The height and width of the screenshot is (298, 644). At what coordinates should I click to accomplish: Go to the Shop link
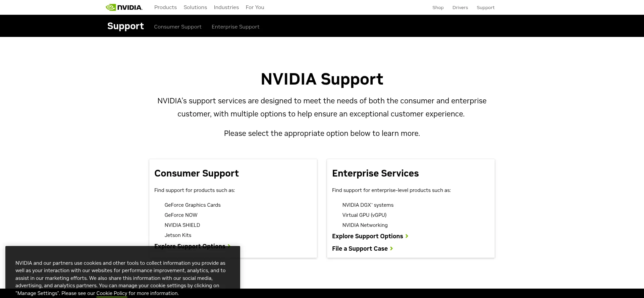pyautogui.click(x=438, y=7)
